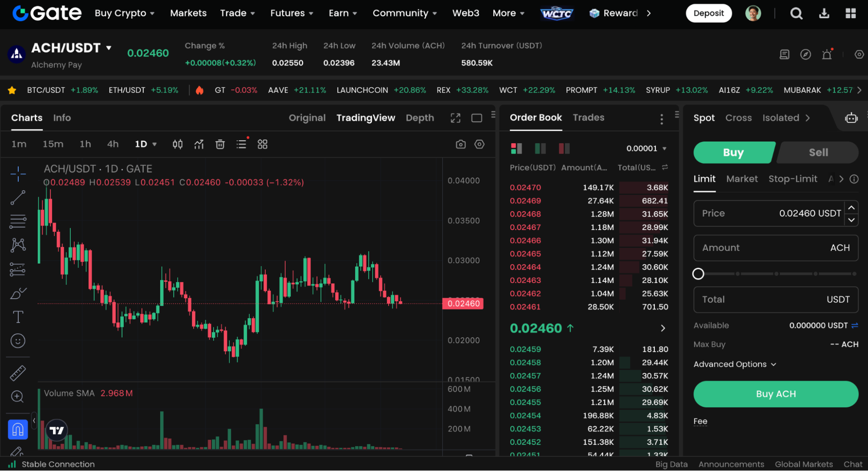Toggle the chart panel layout rectangle
This screenshot has height=471, width=868.
click(476, 118)
